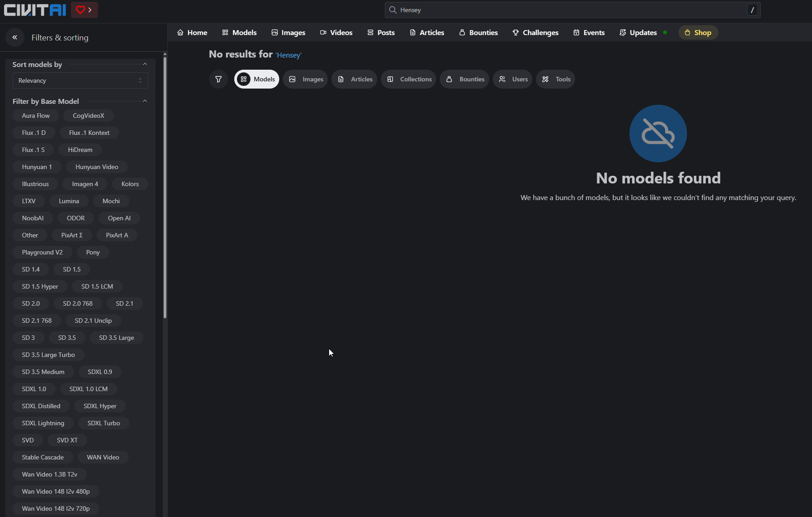
Task: Toggle the SD 3.5 Large Turbo chip
Action: pos(49,355)
